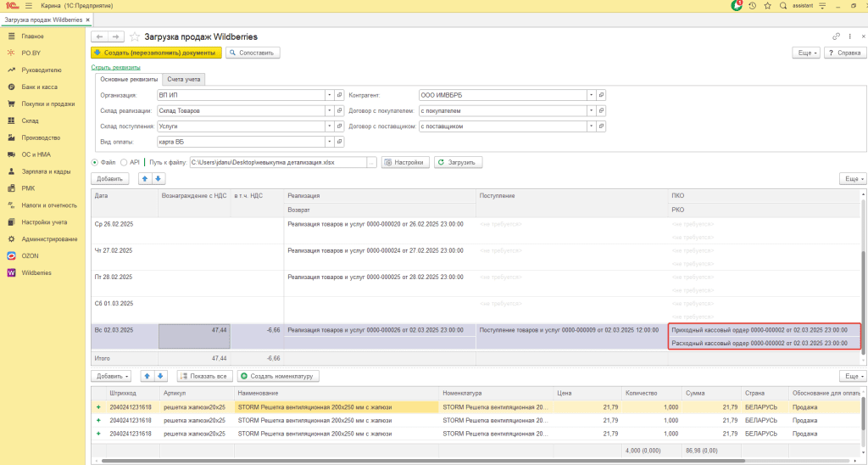
Task: Open the Главное section icon in sidebar
Action: [11, 36]
